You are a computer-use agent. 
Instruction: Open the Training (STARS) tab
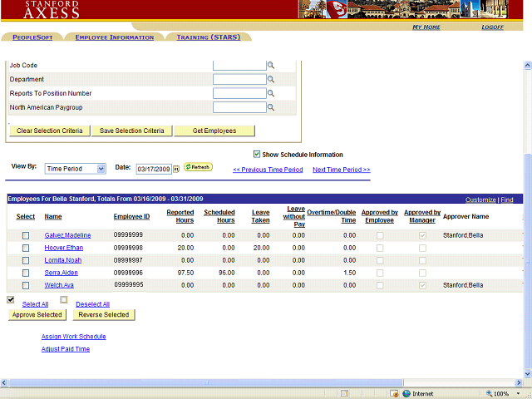(x=209, y=37)
